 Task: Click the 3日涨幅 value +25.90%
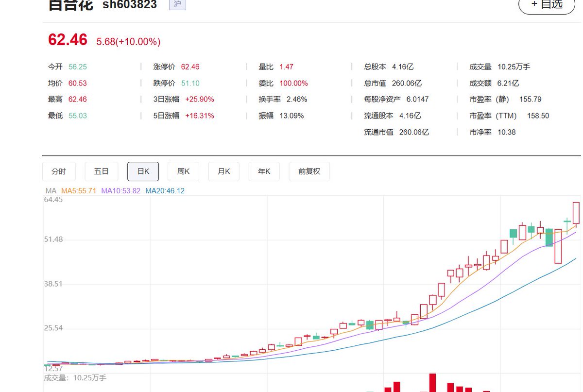coord(200,99)
